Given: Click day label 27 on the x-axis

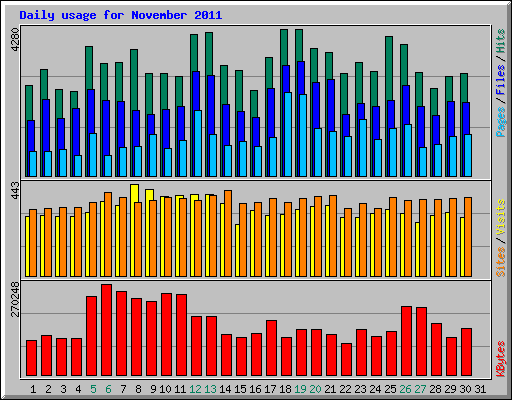Looking at the screenshot, I should [x=420, y=389].
